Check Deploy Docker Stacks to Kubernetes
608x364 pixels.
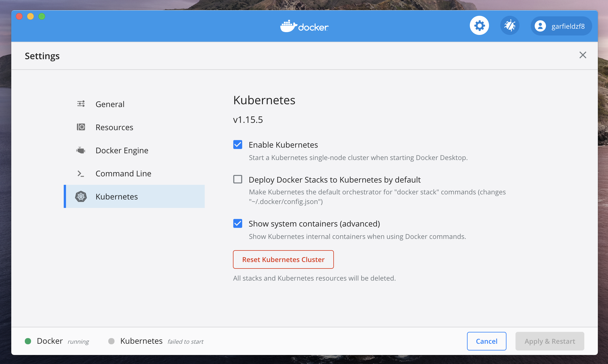(x=238, y=179)
